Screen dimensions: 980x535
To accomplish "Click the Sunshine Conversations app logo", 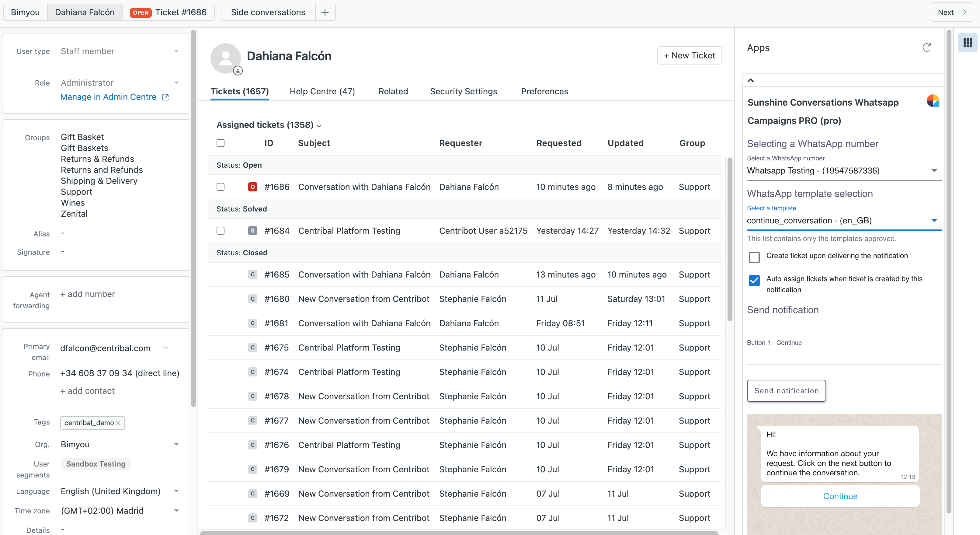I will [x=933, y=101].
